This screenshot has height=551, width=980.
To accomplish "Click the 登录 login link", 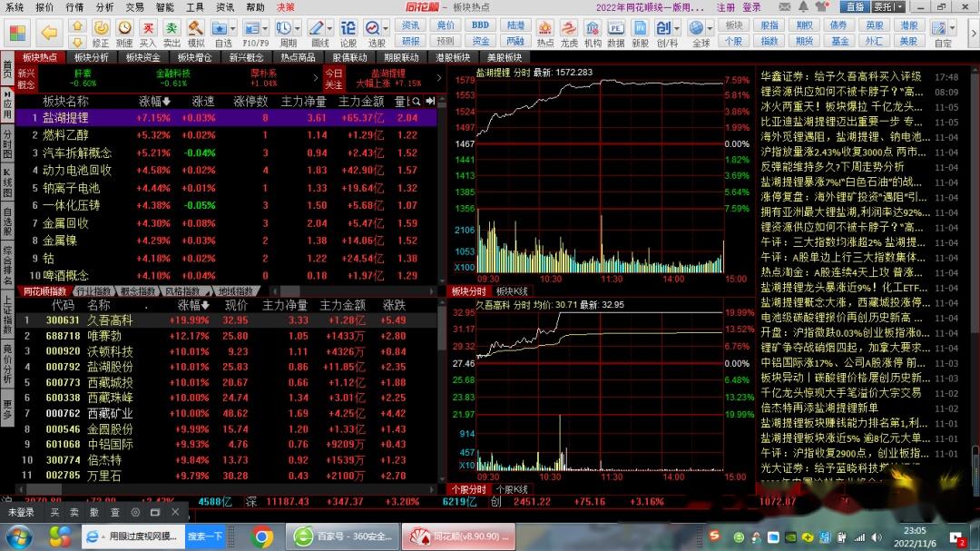I will [751, 7].
